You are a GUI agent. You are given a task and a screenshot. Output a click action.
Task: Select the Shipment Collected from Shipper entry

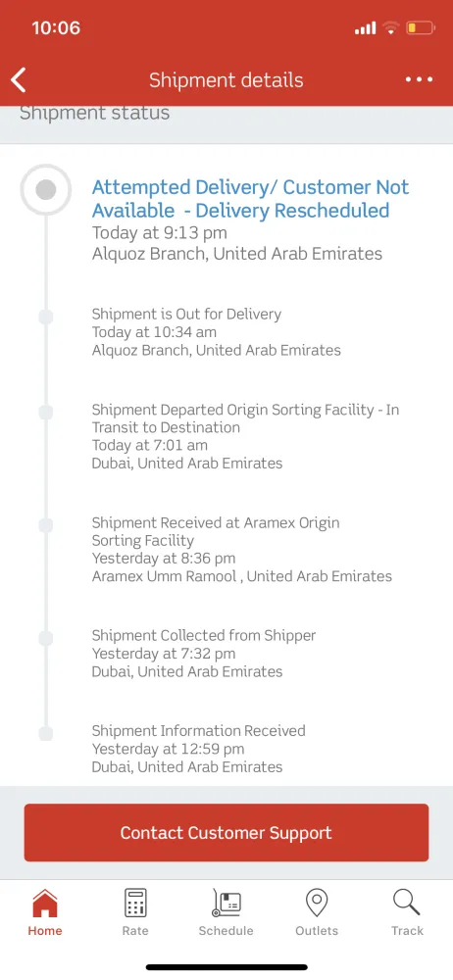tap(204, 654)
